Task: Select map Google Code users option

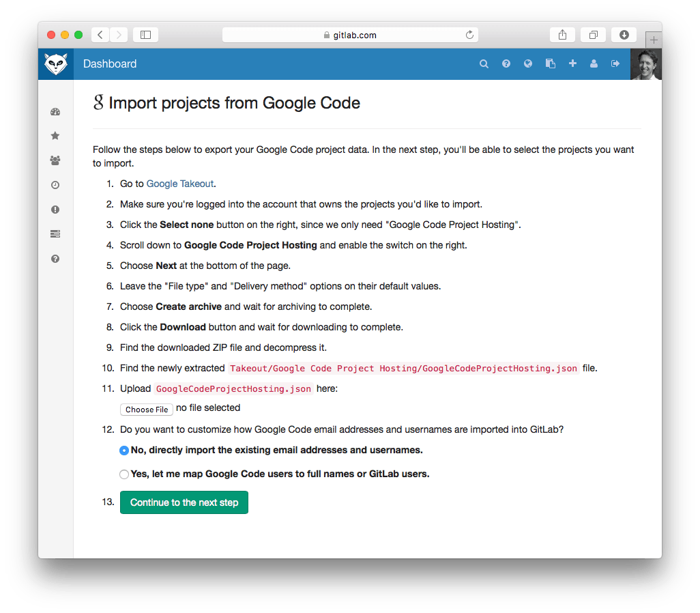Action: [124, 474]
